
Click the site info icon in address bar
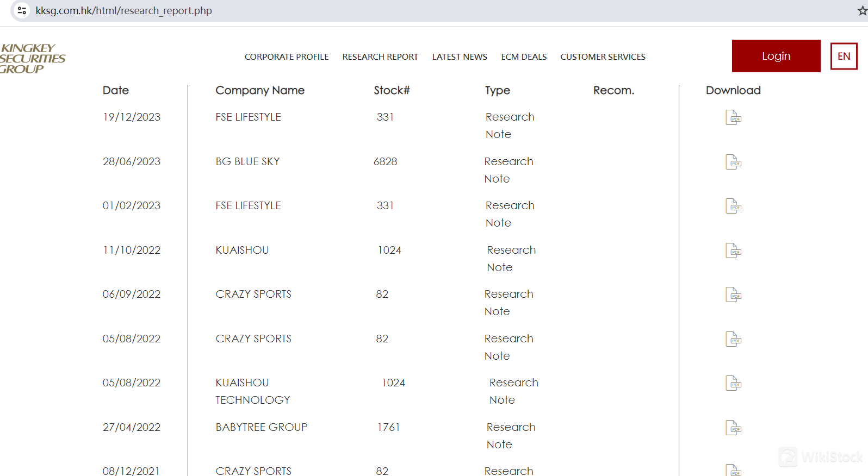pyautogui.click(x=22, y=10)
